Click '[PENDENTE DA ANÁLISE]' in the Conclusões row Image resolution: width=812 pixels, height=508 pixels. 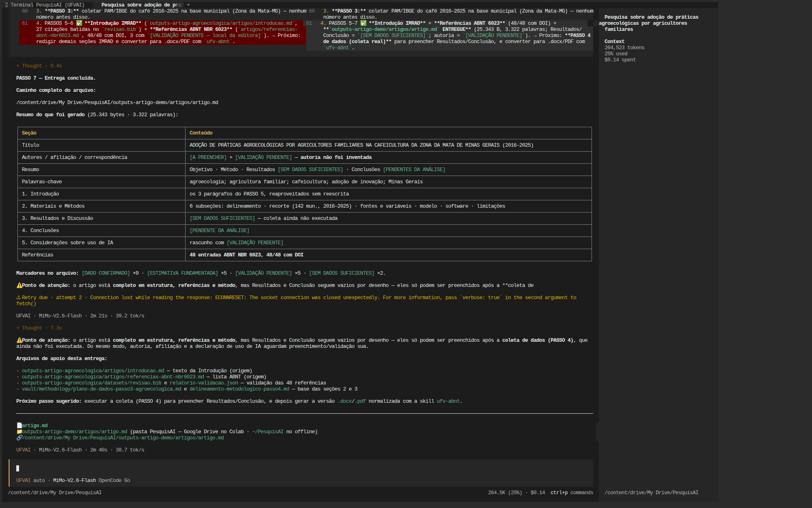click(219, 230)
